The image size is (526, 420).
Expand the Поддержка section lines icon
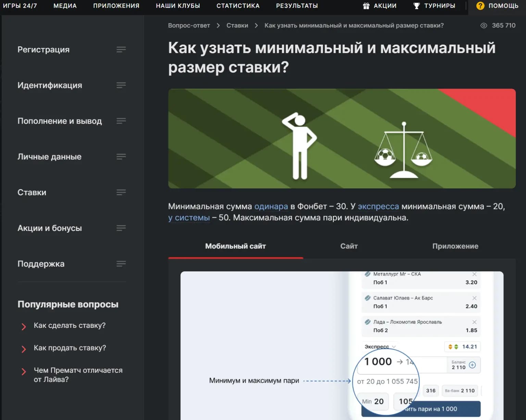pyautogui.click(x=121, y=264)
